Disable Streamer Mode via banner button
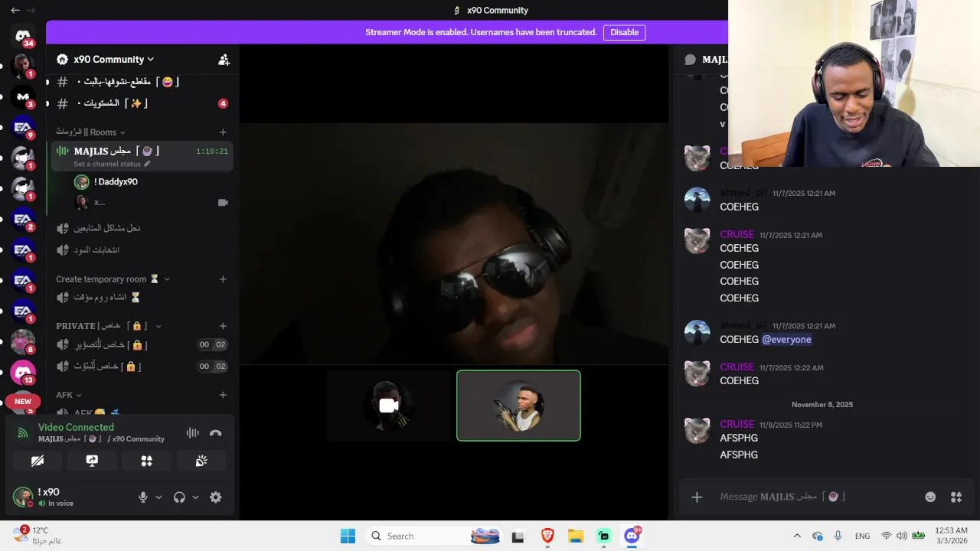This screenshot has width=980, height=551. coord(624,32)
